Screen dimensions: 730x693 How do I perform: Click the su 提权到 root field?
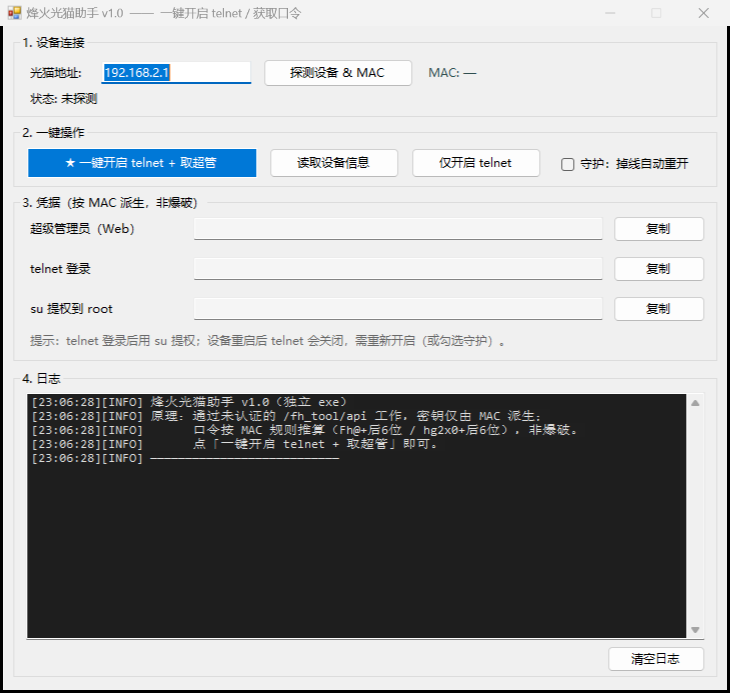point(398,309)
